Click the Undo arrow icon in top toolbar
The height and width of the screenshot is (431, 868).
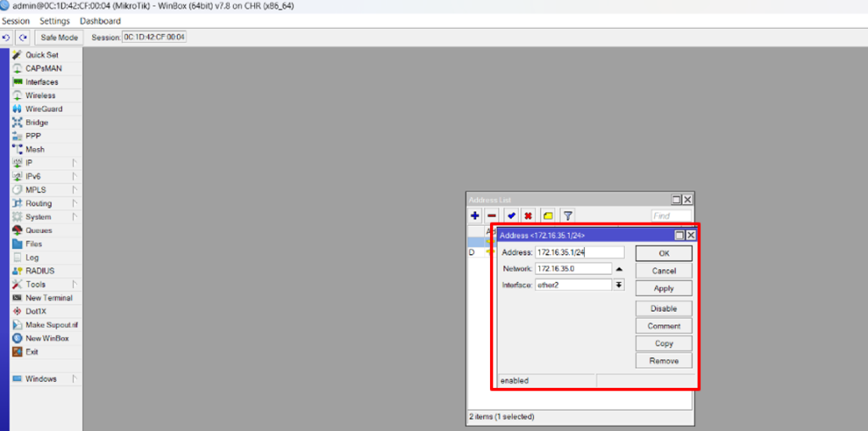[x=7, y=37]
